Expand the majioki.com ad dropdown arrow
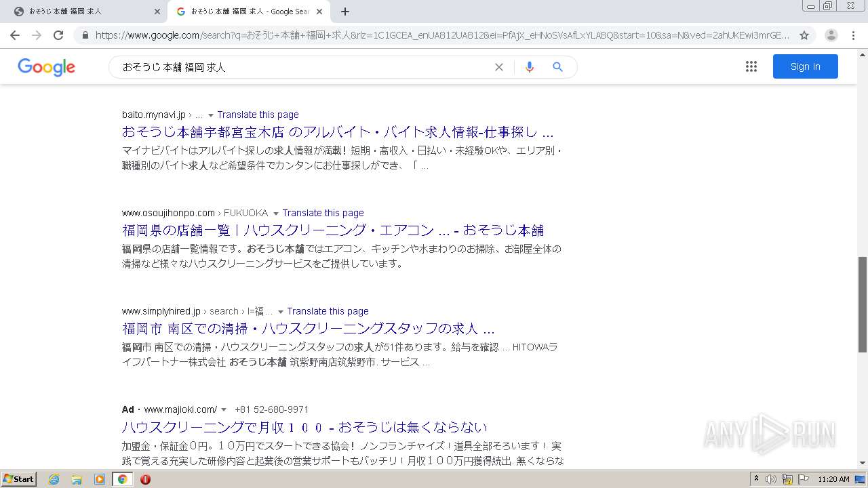The width and height of the screenshot is (868, 488). (224, 410)
